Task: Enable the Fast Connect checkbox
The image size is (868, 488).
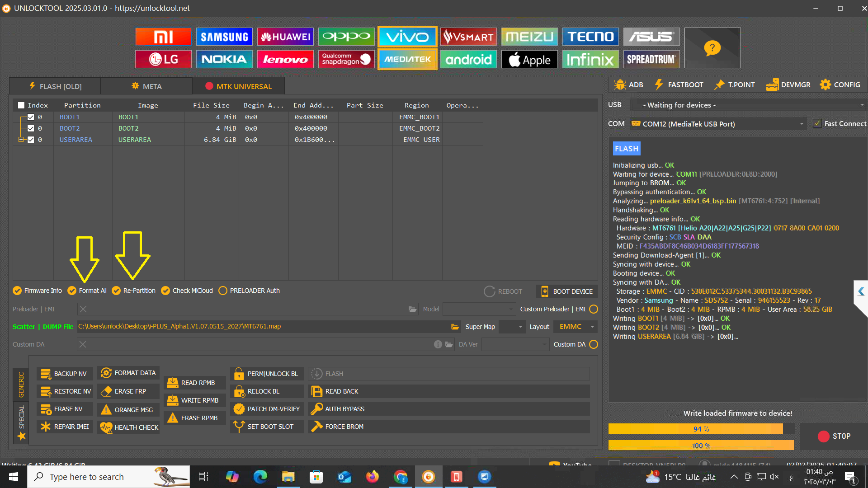Action: (x=817, y=124)
